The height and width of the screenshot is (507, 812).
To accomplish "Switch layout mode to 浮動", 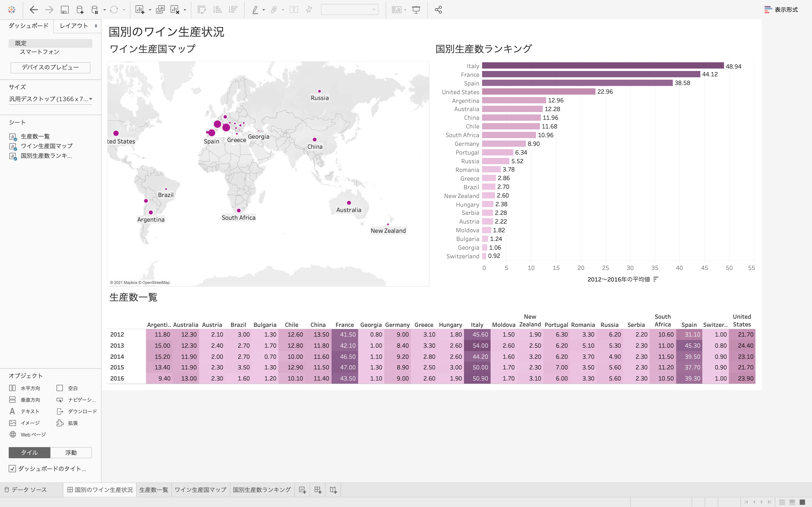I will pyautogui.click(x=71, y=452).
